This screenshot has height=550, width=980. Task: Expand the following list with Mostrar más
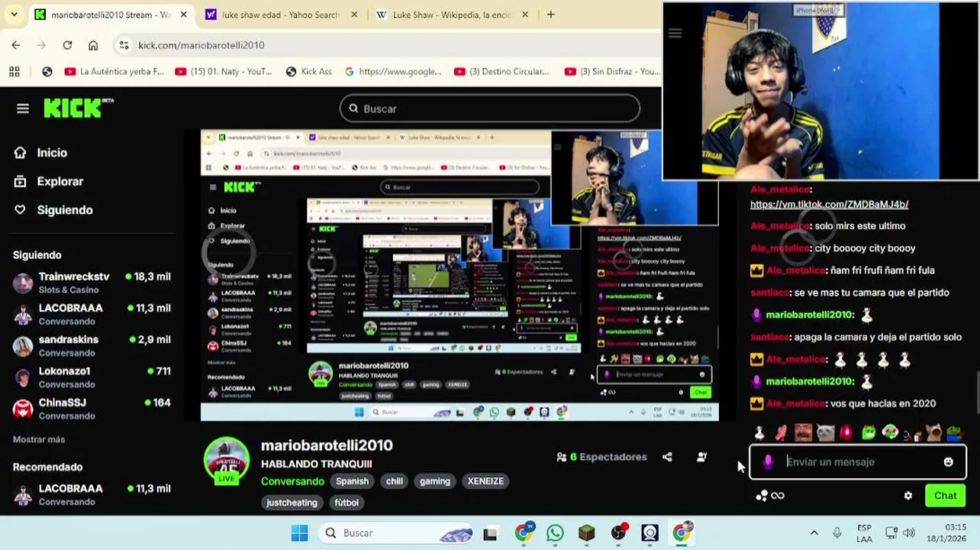tap(39, 439)
